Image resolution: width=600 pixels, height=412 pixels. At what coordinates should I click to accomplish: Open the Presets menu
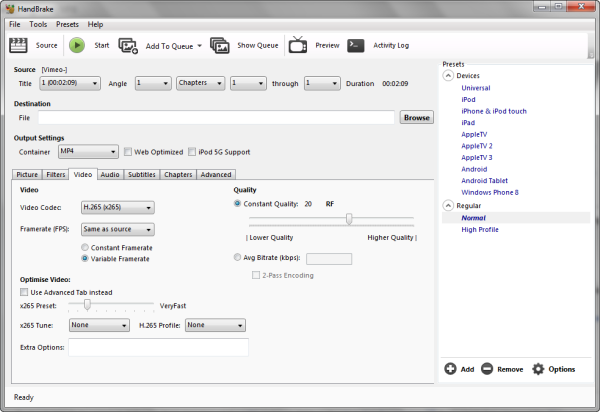click(67, 23)
